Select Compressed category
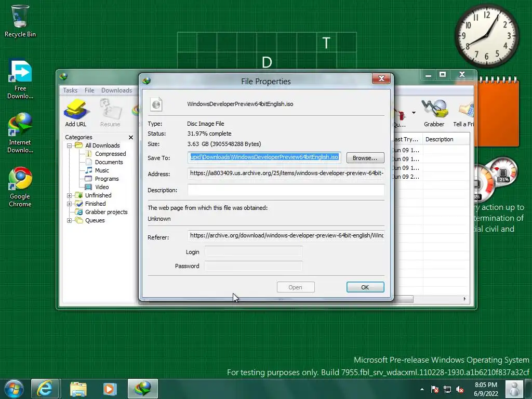Image resolution: width=532 pixels, height=399 pixels. click(110, 154)
